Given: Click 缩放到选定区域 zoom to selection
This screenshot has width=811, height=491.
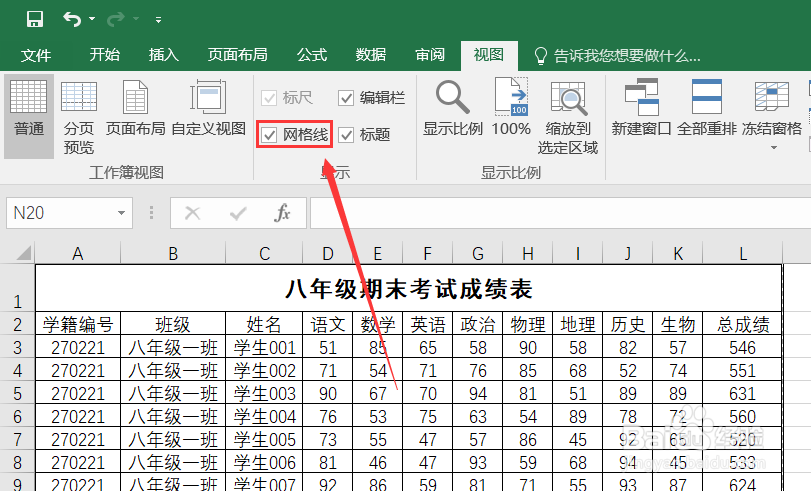Looking at the screenshot, I should [x=567, y=117].
